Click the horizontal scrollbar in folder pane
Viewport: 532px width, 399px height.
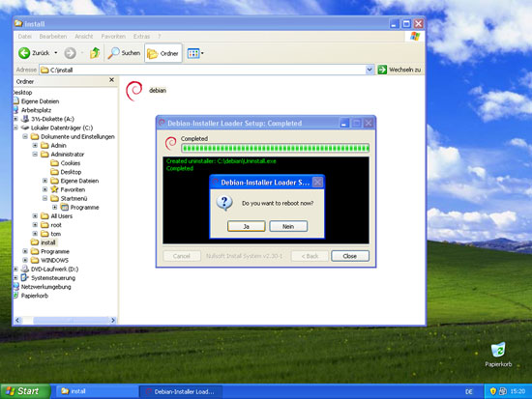pos(66,320)
